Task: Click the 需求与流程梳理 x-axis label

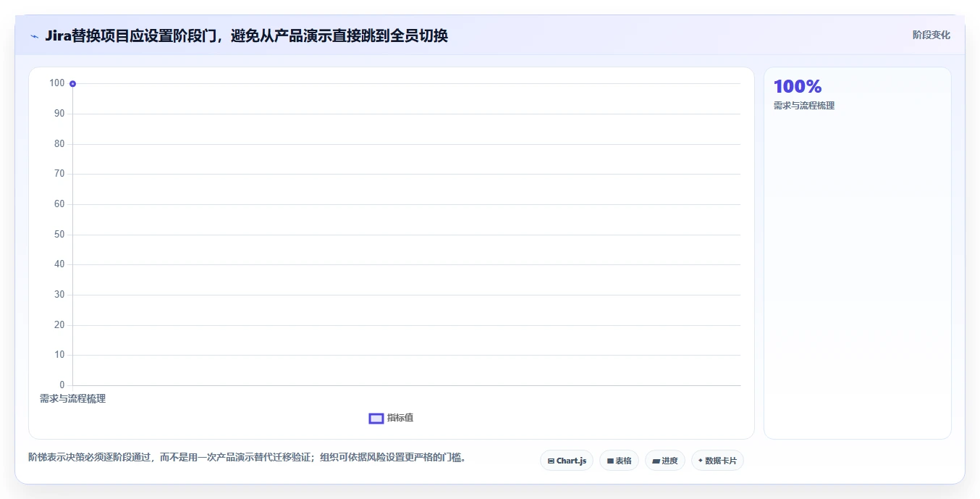Action: (x=72, y=398)
